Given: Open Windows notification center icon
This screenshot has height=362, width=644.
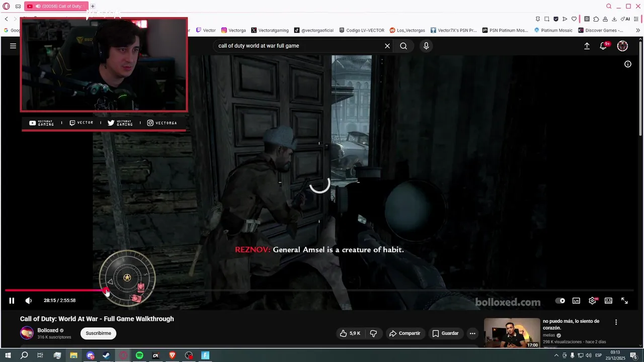Looking at the screenshot, I should (634, 355).
